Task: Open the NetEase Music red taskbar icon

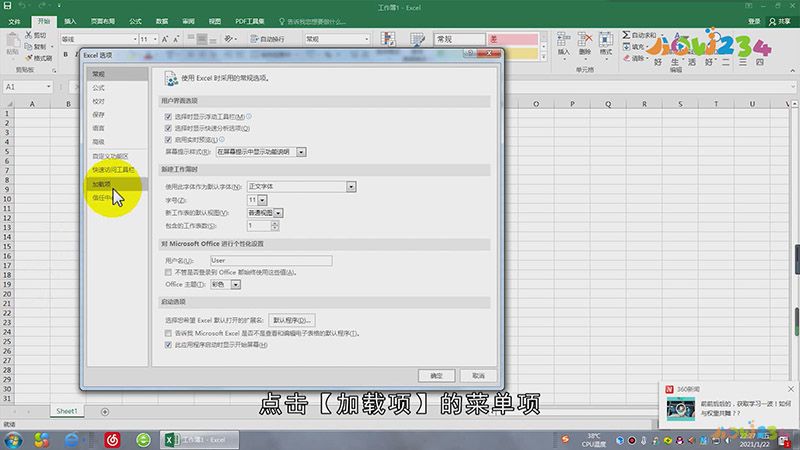Action: pyautogui.click(x=112, y=440)
